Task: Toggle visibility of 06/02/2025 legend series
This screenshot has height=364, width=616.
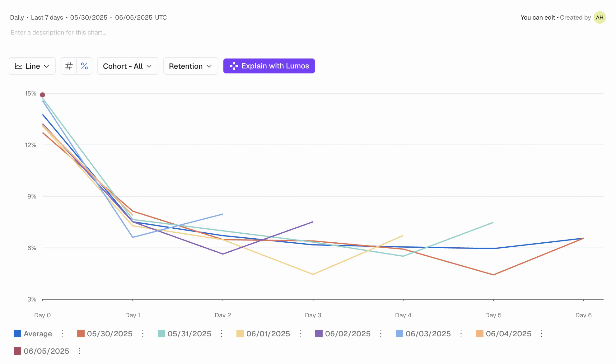Action: [x=348, y=334]
